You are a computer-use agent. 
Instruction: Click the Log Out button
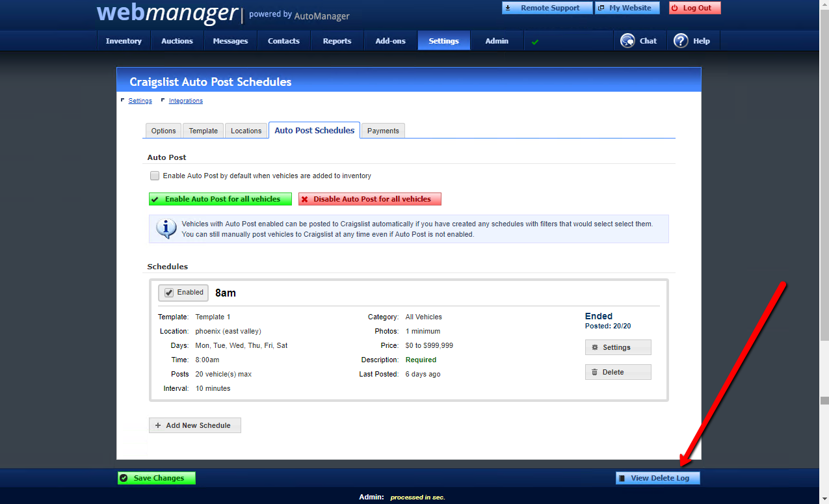[694, 8]
